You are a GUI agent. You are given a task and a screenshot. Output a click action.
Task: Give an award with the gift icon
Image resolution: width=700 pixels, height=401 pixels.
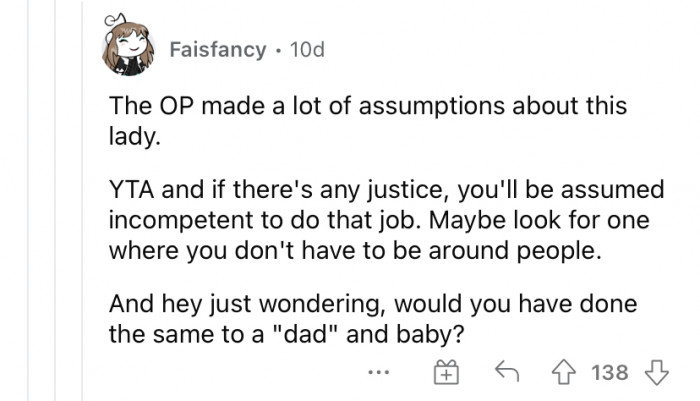click(x=446, y=373)
